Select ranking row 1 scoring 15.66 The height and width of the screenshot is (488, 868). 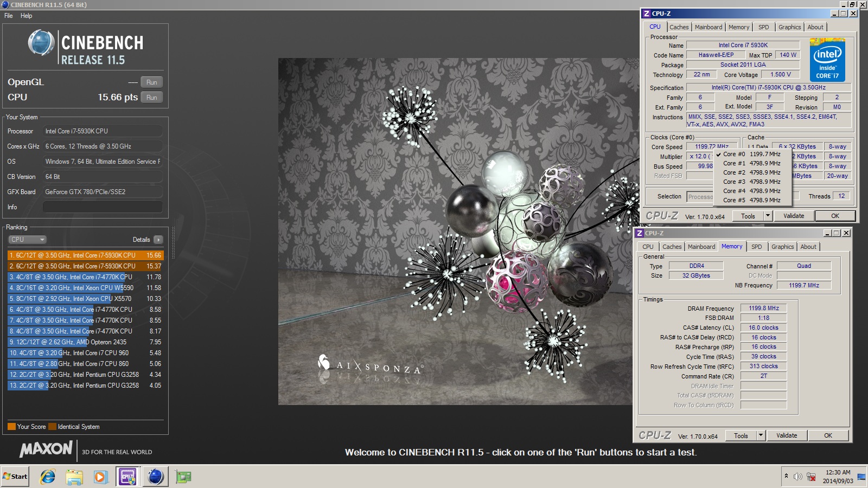coord(85,255)
